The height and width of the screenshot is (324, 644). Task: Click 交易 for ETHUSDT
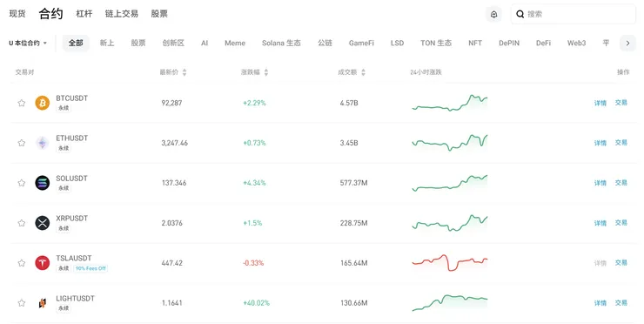(x=621, y=143)
